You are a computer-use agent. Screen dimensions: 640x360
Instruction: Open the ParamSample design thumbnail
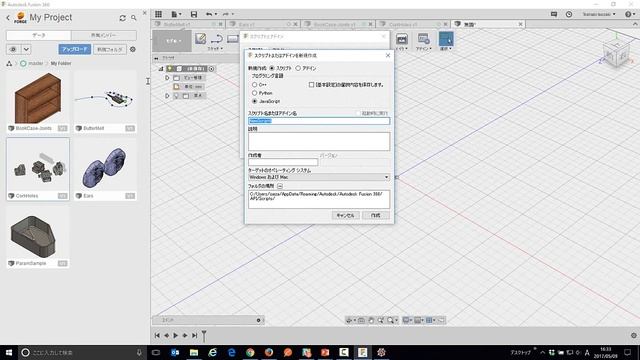pos(38,236)
